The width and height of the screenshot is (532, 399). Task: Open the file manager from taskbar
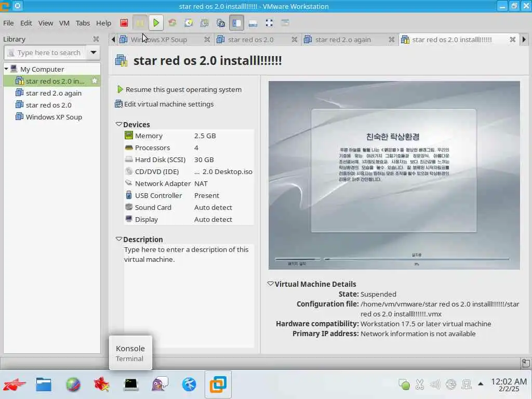click(x=44, y=384)
